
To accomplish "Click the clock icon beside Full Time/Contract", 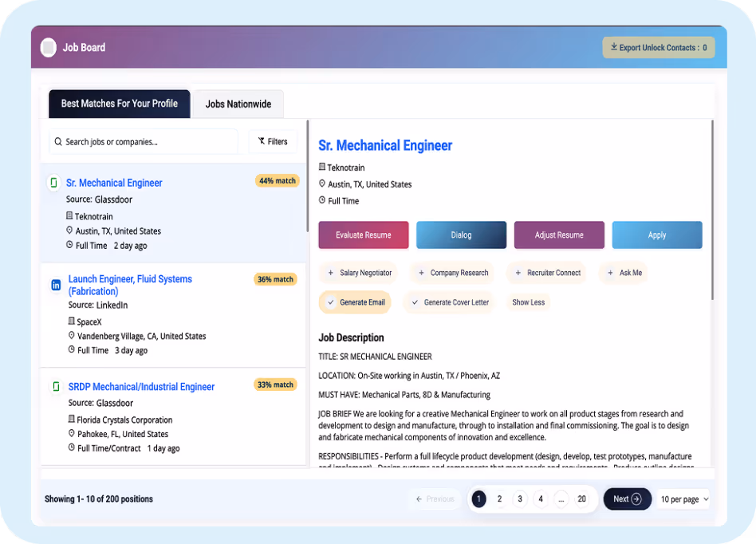I will tap(71, 447).
